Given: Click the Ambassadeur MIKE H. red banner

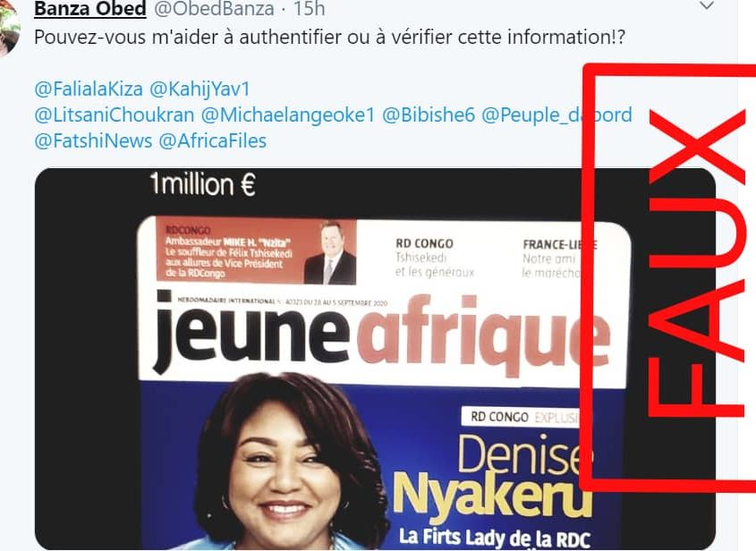Looking at the screenshot, I should click(256, 251).
